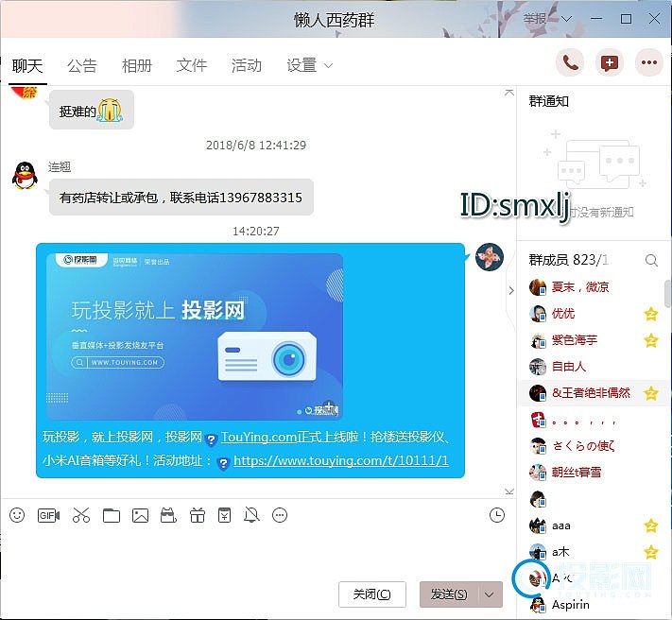Image resolution: width=672 pixels, height=620 pixels.
Task: Click the 关闭(C) button
Action: point(372,594)
